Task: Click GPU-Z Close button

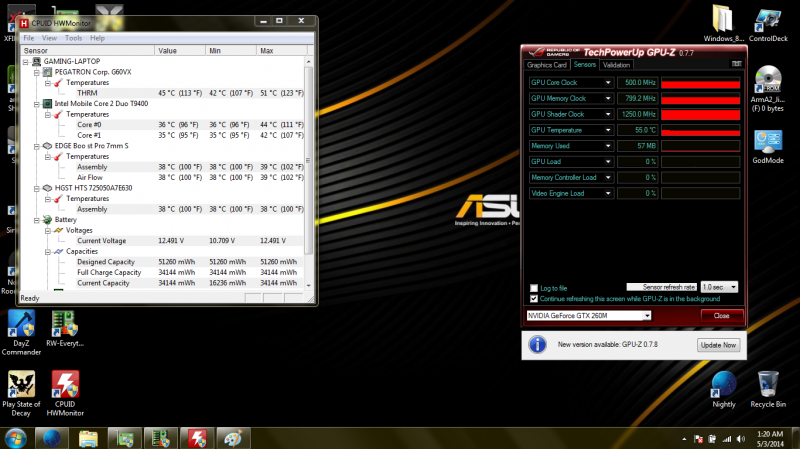Action: click(721, 316)
